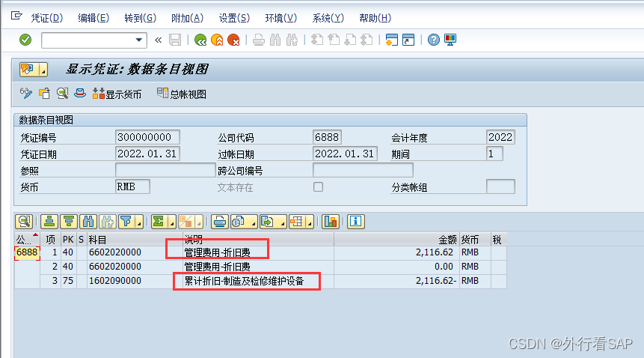The width and height of the screenshot is (644, 358).
Task: Click the Display/Change glasses-pencil icon
Action: [26, 94]
